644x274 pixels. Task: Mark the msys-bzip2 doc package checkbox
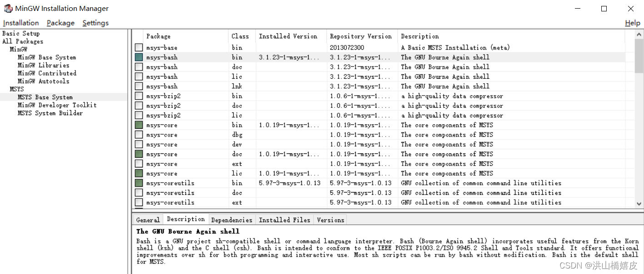click(x=139, y=106)
